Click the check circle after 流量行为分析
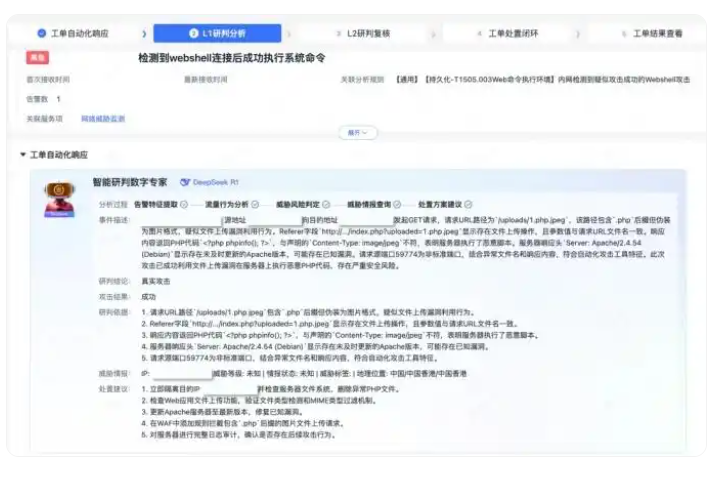 pos(255,205)
